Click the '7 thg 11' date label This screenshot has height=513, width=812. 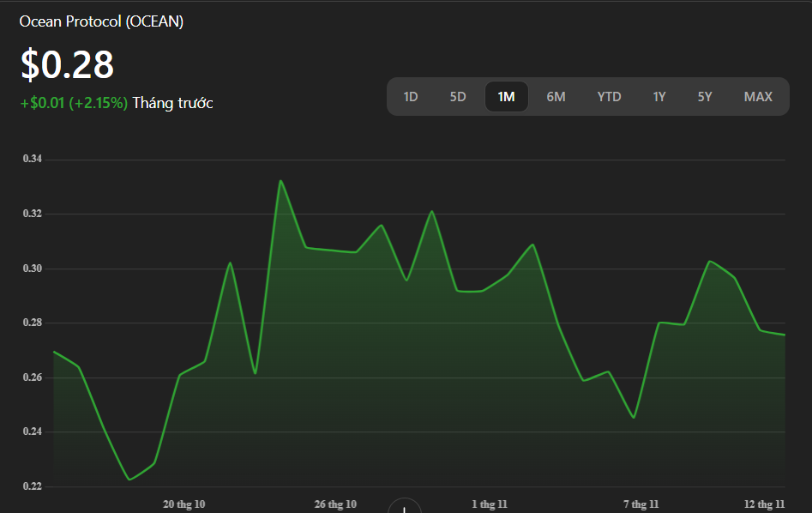pos(641,504)
